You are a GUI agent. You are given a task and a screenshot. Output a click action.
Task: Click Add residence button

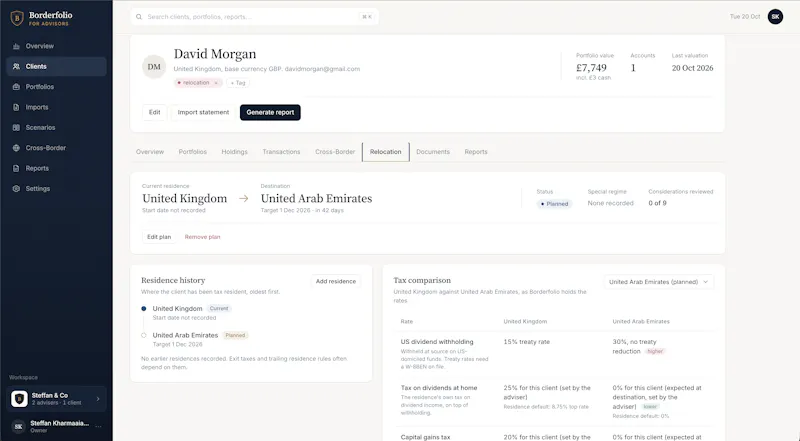[x=336, y=281]
